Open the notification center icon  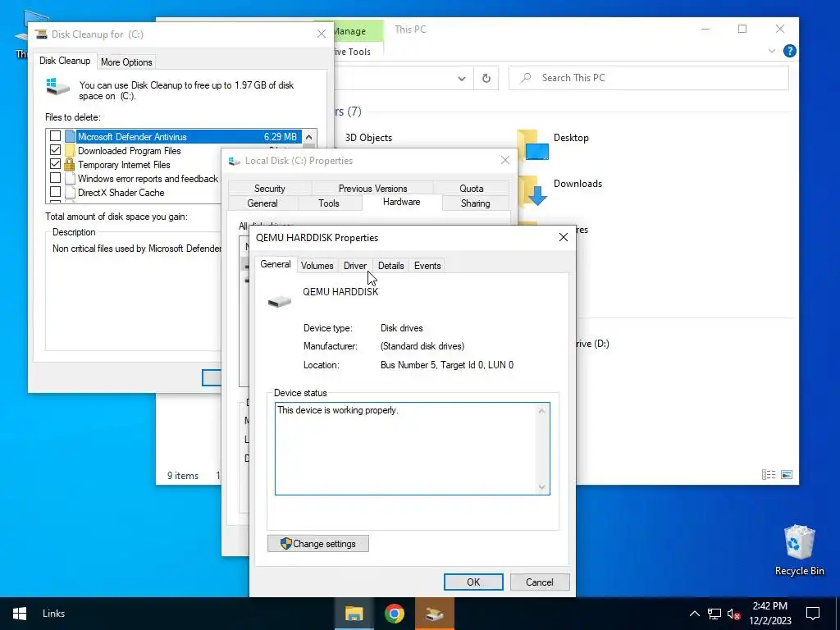pos(813,614)
